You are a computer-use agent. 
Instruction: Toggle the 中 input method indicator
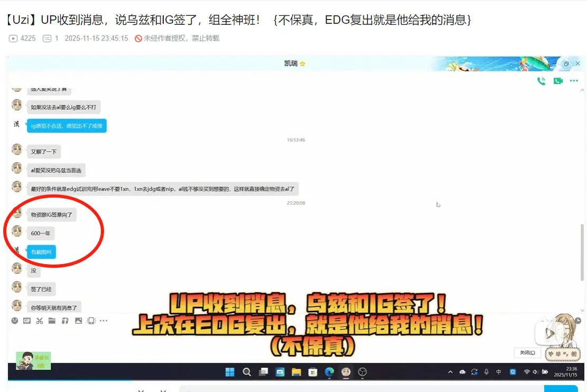click(499, 372)
